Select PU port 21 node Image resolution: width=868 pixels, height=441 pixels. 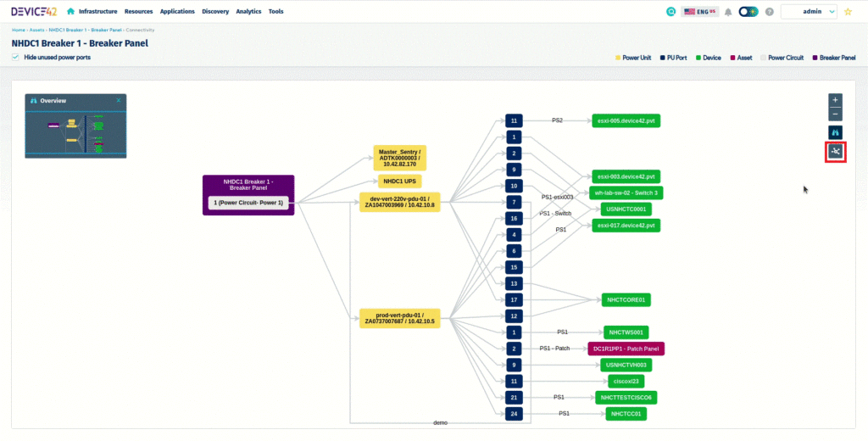click(514, 397)
